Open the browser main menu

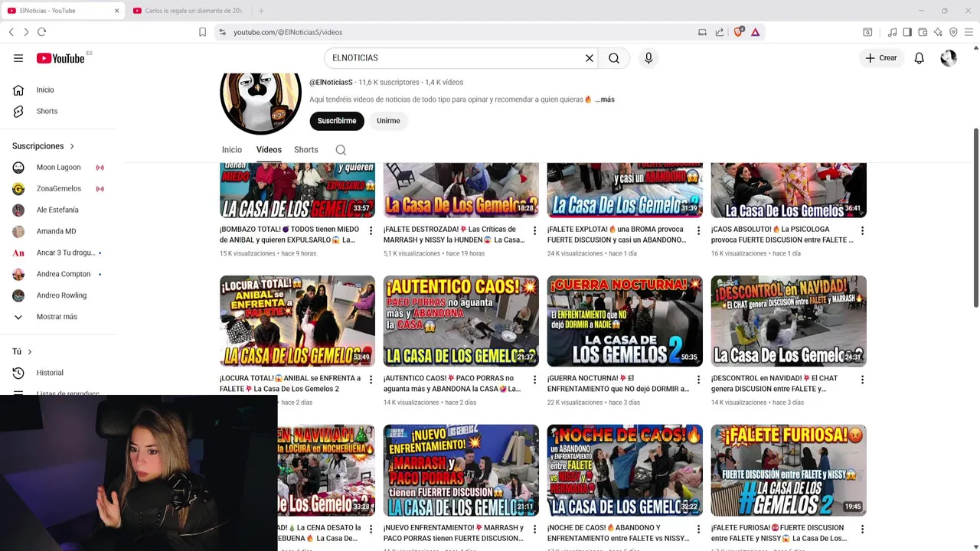coord(969,32)
